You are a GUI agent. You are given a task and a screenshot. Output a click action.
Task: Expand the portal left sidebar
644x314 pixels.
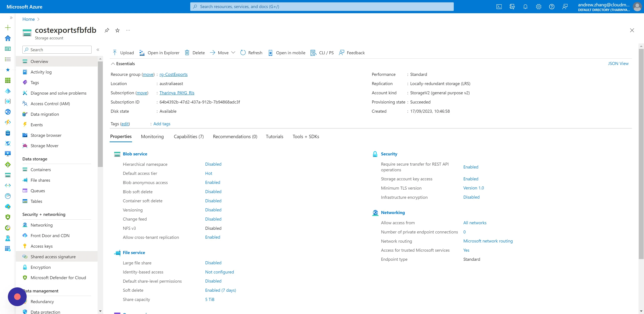(11, 18)
